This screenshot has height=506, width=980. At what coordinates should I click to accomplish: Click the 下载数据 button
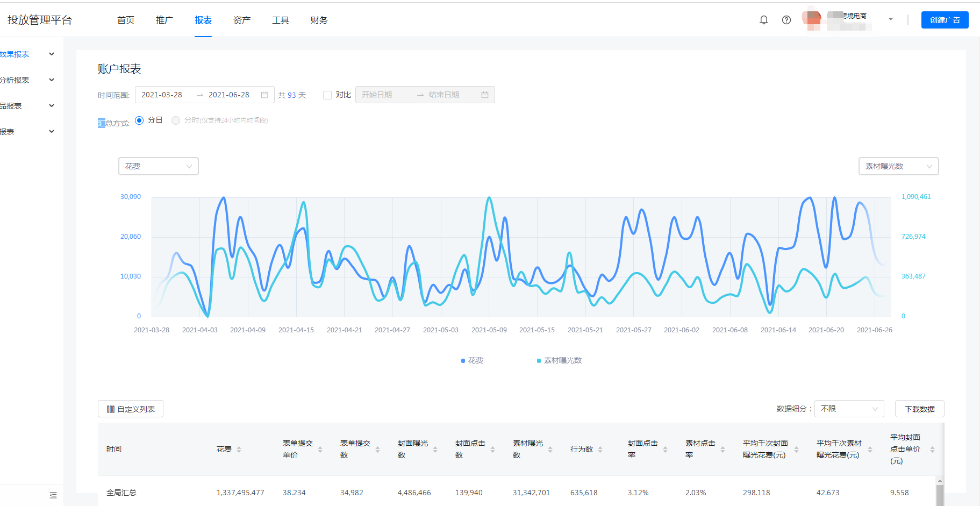click(x=919, y=409)
